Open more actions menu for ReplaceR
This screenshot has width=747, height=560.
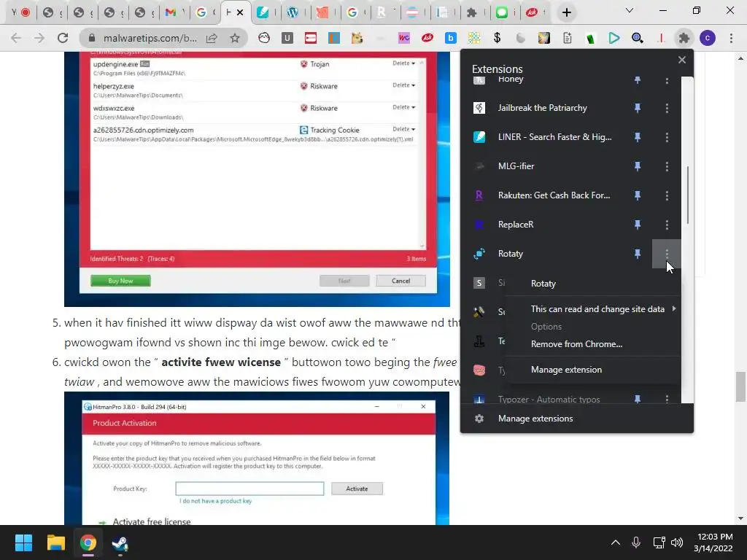coord(667,225)
